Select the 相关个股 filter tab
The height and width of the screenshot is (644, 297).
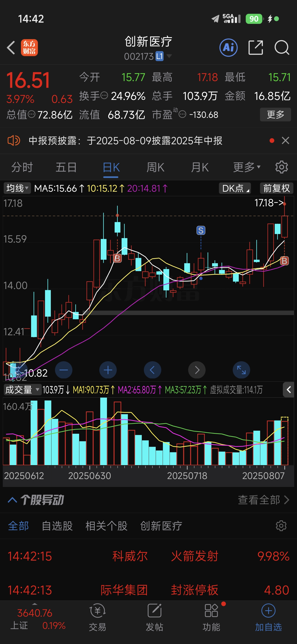(107, 526)
